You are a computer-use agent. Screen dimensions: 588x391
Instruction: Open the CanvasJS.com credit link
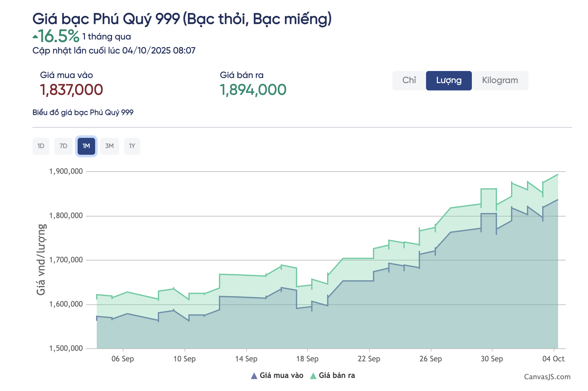tap(547, 377)
